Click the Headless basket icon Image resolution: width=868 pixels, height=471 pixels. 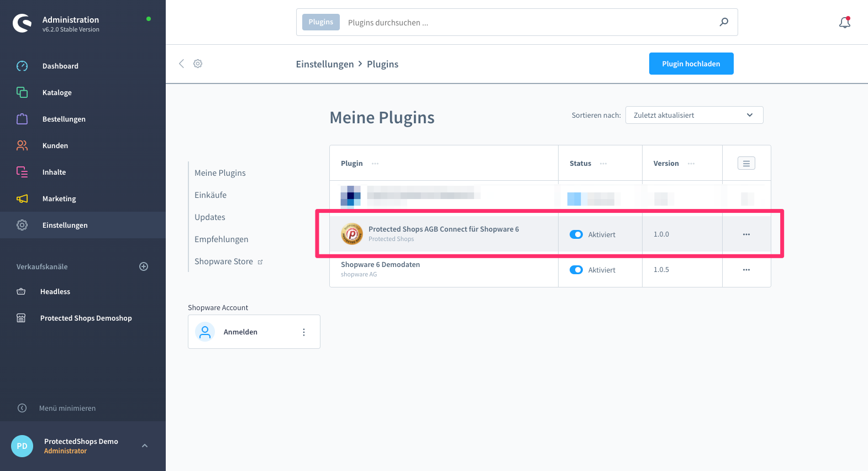(21, 291)
